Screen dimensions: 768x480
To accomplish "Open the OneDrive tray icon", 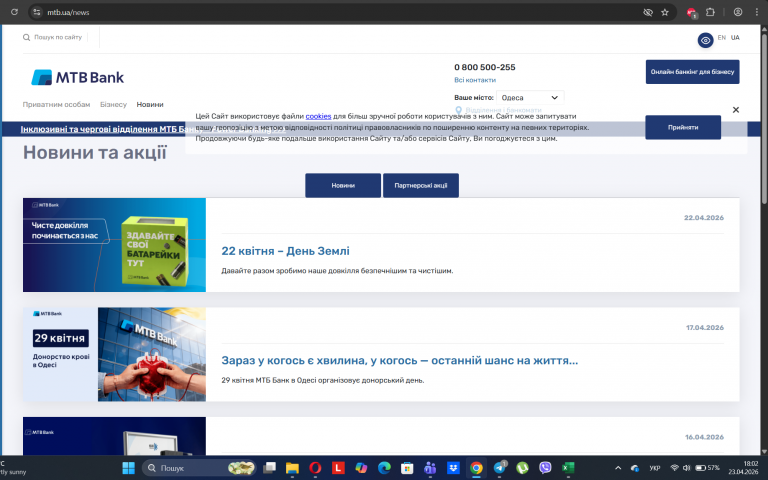I will 635,468.
